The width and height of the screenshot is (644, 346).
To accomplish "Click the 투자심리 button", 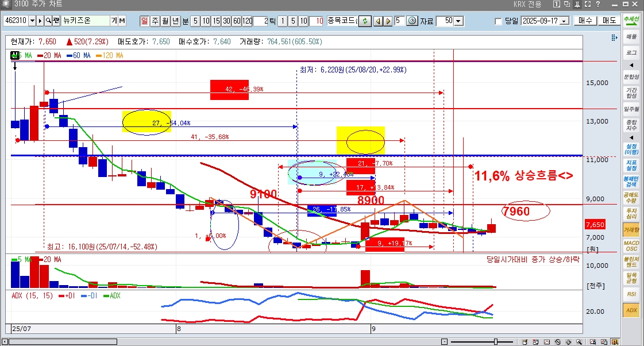I will tap(631, 214).
